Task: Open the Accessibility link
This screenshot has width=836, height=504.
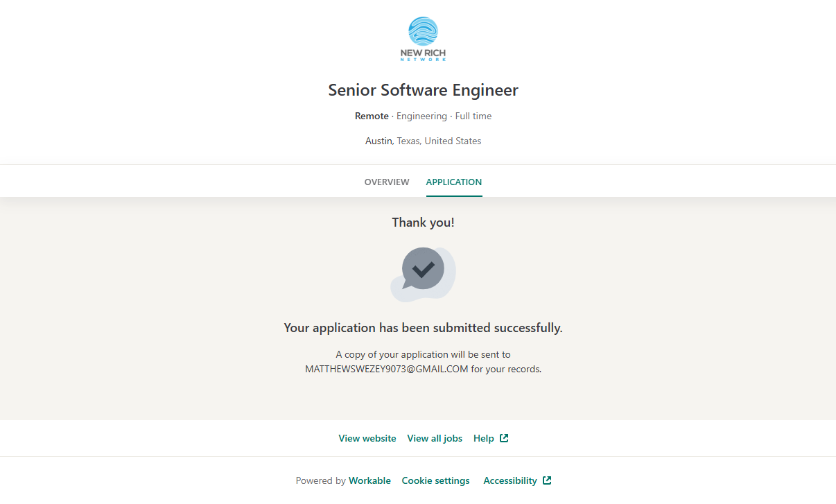Action: [510, 480]
